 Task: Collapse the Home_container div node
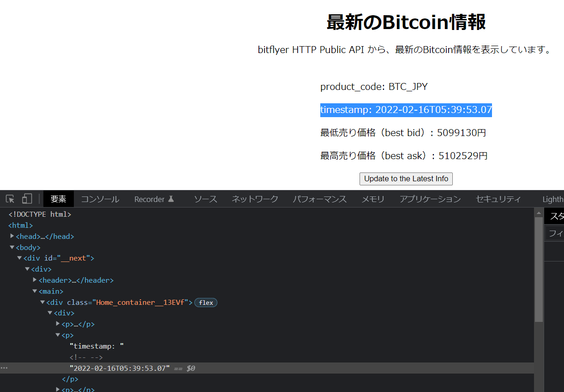(42, 302)
